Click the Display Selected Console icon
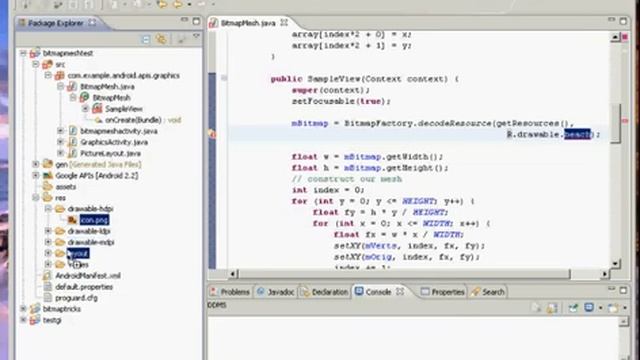The height and width of the screenshot is (360, 640). click(589, 307)
